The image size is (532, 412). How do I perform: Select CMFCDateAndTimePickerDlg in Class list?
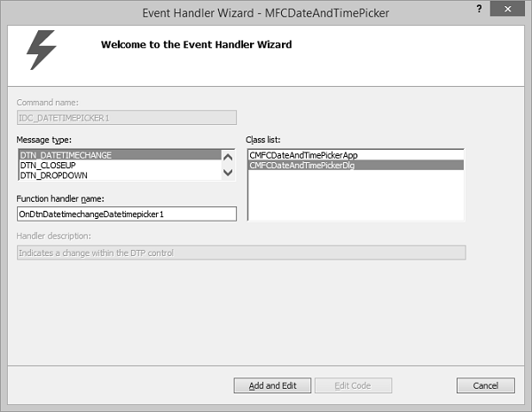[x=356, y=165]
